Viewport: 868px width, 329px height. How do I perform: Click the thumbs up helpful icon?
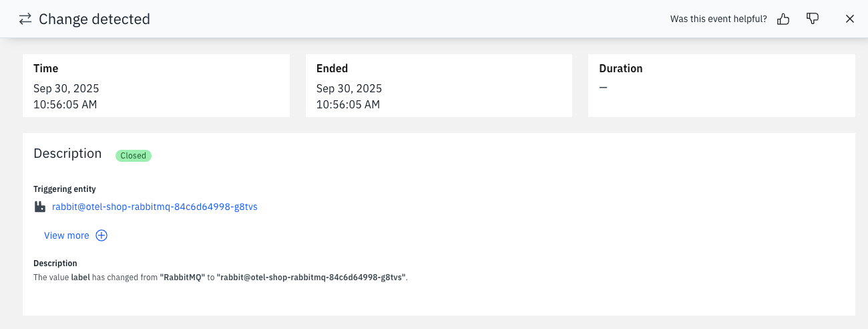tap(784, 19)
